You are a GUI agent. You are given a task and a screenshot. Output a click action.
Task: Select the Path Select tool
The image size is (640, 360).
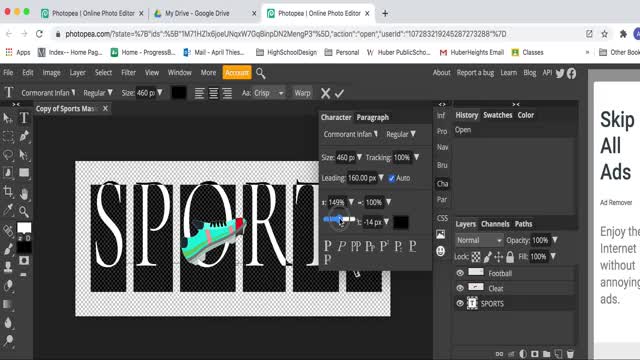(x=24, y=155)
